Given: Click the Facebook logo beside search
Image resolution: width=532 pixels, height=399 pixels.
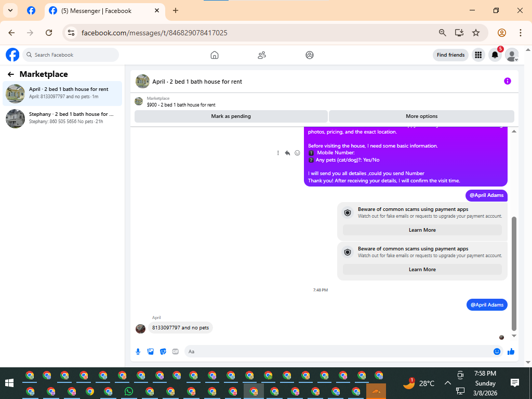Looking at the screenshot, I should pyautogui.click(x=12, y=55).
